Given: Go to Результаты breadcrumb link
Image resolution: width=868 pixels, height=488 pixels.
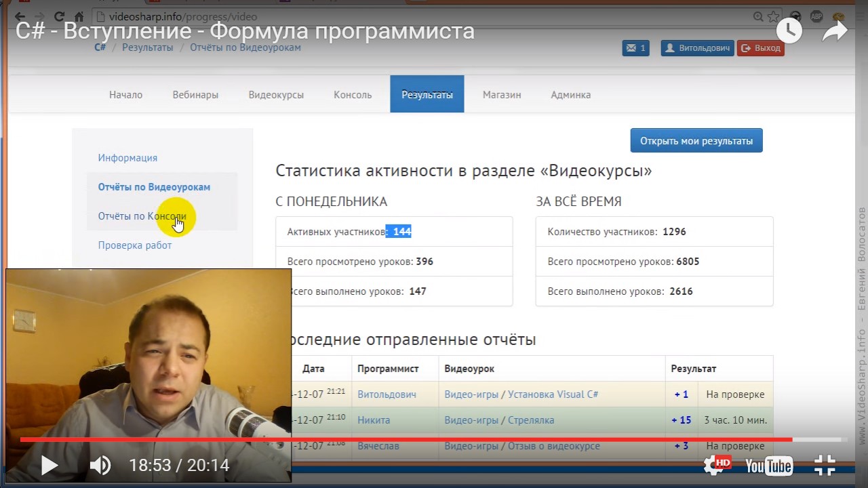Looking at the screenshot, I should coord(147,47).
